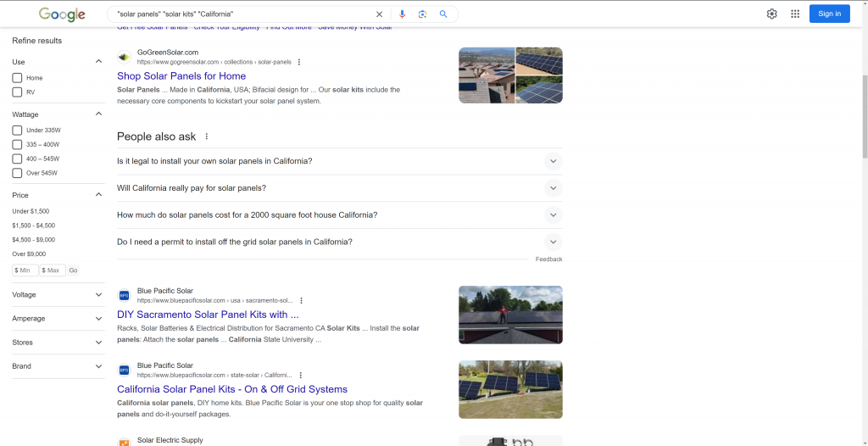This screenshot has width=868, height=446.
Task: Open GoGreenSolar rooftop panels thumbnail
Action: (x=510, y=75)
